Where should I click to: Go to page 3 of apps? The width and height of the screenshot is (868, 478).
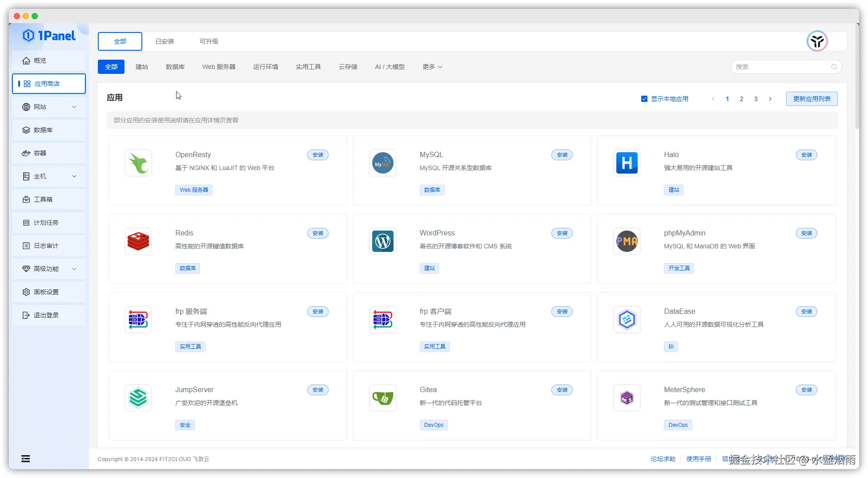coord(756,99)
